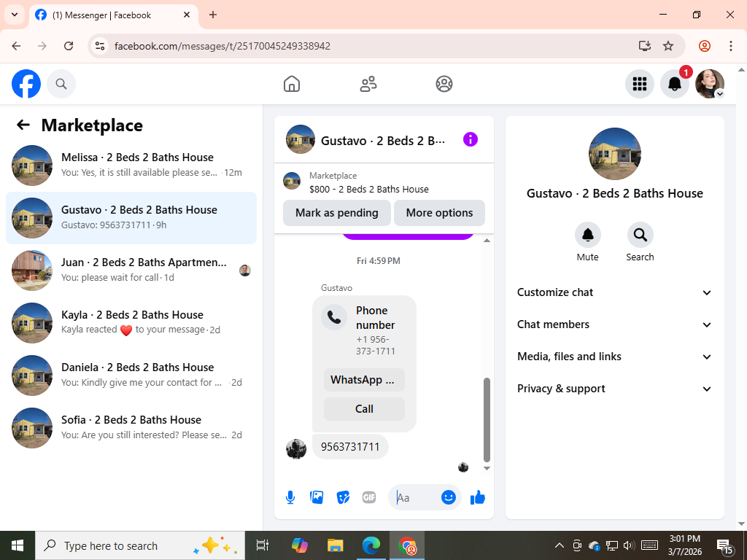The width and height of the screenshot is (747, 560).
Task: Click Gustavo's sender avatar beside 9563731711
Action: click(296, 448)
